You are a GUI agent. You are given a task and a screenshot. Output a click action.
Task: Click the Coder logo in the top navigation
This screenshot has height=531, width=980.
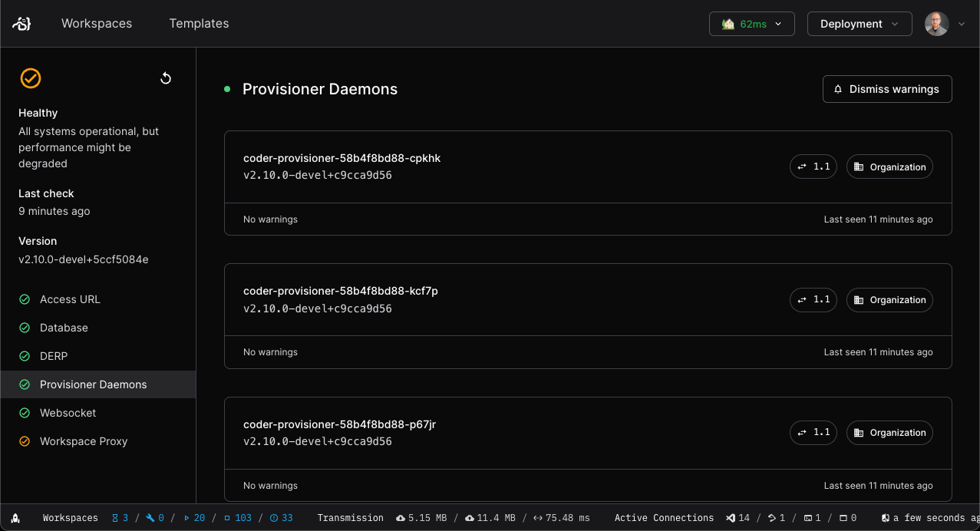(x=21, y=23)
